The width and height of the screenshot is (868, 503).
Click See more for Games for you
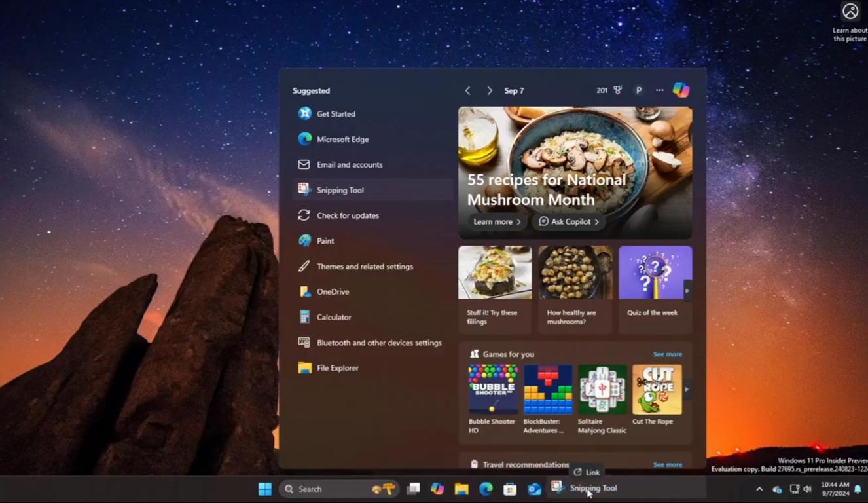point(667,354)
